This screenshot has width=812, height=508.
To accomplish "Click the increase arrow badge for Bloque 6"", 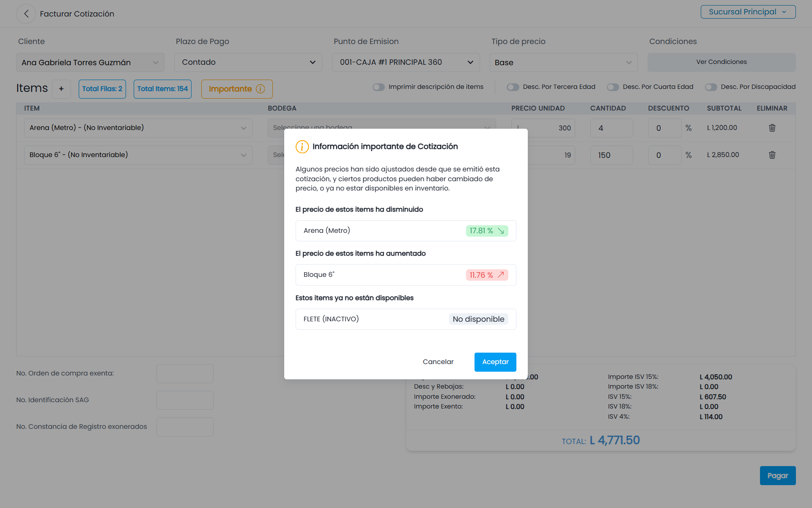I will (487, 275).
